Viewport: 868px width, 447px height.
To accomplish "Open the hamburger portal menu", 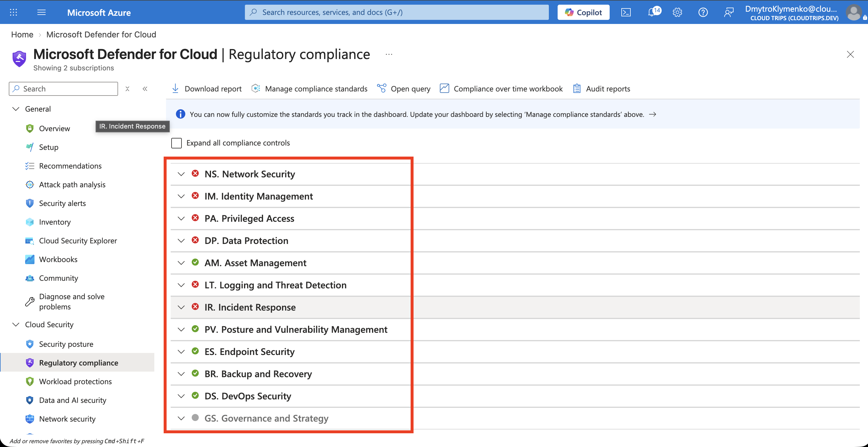I will click(x=42, y=13).
